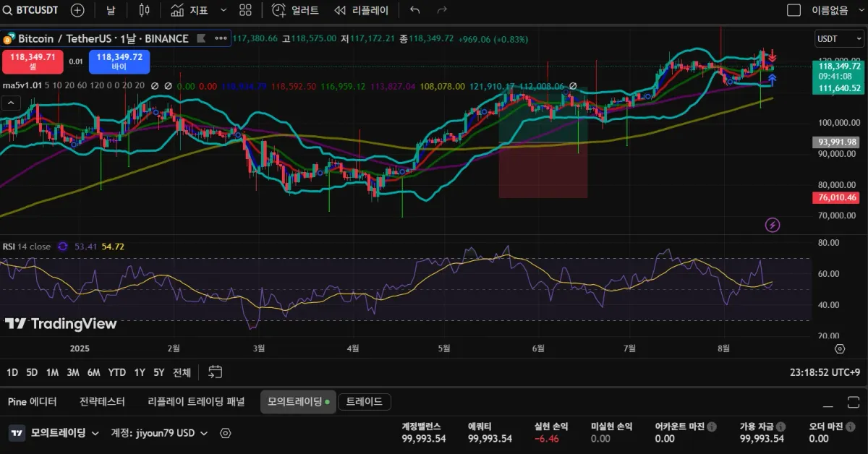Start bar replay with 리플레이
Image resolution: width=868 pixels, height=454 pixels.
(362, 10)
